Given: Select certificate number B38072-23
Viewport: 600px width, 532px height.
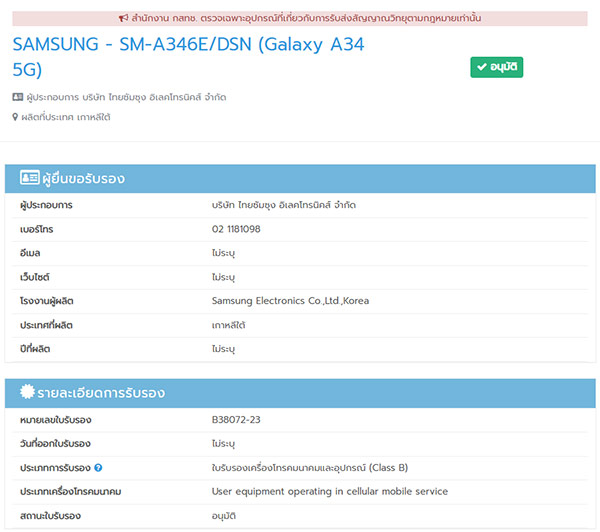Looking at the screenshot, I should tap(236, 419).
